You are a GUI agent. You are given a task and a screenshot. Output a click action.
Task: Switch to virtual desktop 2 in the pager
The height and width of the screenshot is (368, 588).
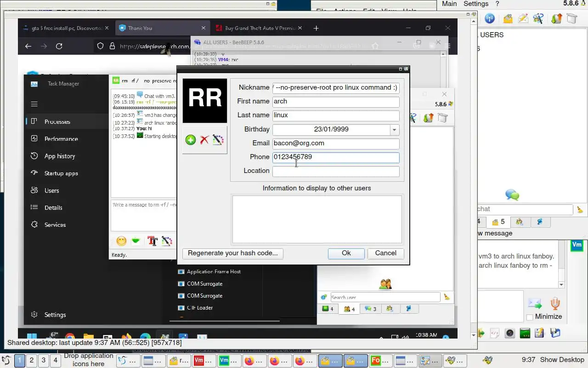(x=32, y=360)
